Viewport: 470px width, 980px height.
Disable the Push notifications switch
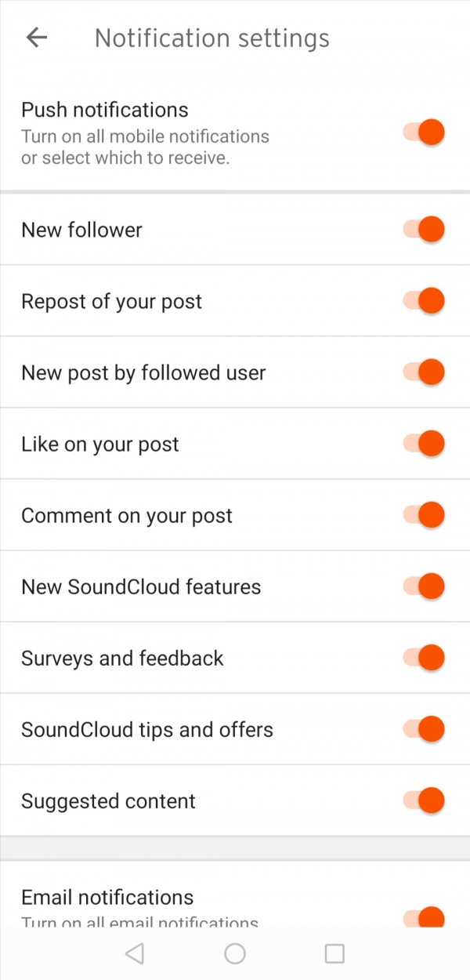coord(425,132)
